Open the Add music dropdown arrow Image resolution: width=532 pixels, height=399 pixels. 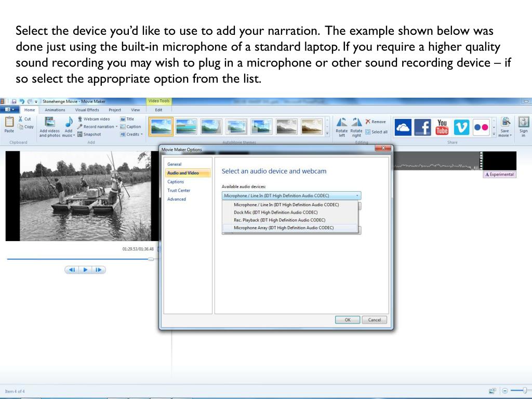(74, 136)
